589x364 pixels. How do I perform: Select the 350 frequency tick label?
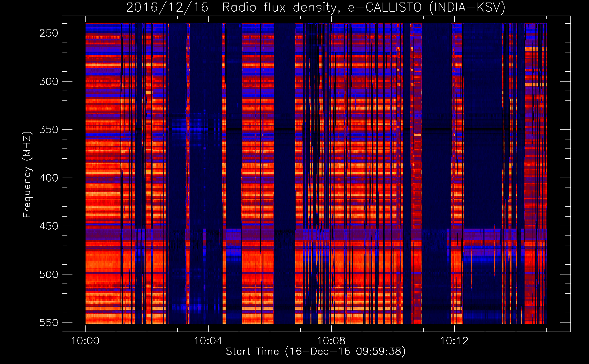point(49,130)
